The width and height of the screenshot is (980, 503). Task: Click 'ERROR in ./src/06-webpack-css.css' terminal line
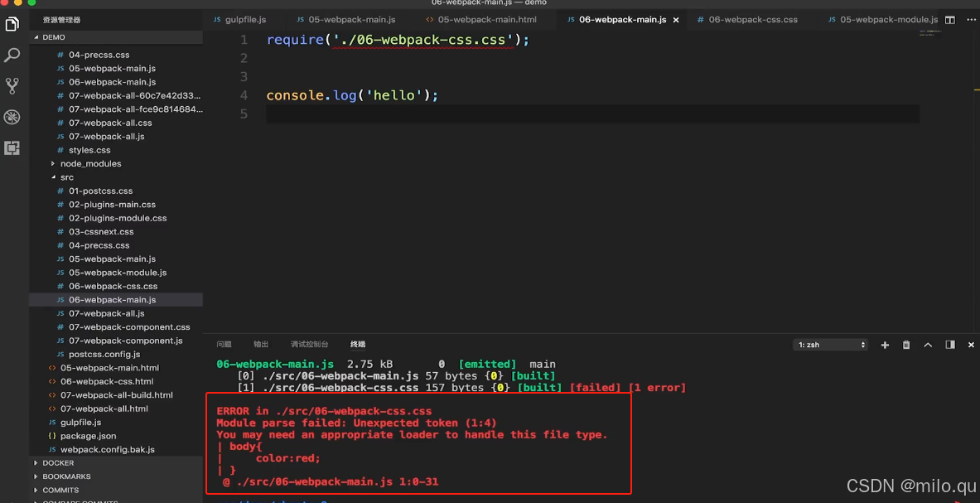pos(324,411)
